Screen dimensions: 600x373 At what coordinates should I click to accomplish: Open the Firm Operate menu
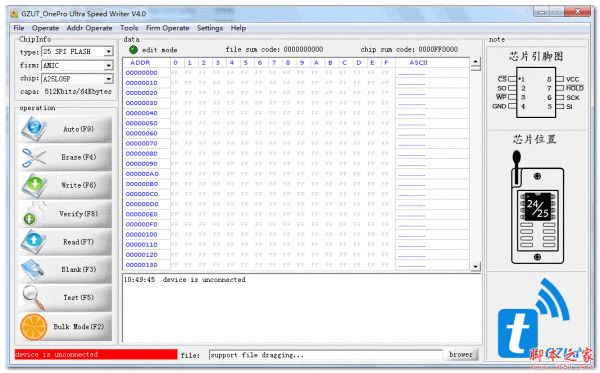(167, 28)
